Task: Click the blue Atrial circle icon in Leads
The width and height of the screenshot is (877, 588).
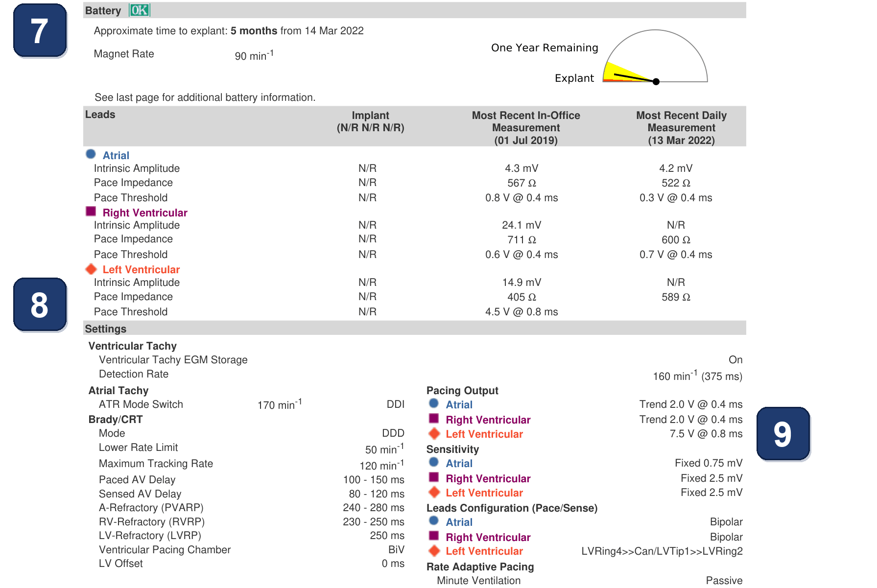Action: [91, 154]
